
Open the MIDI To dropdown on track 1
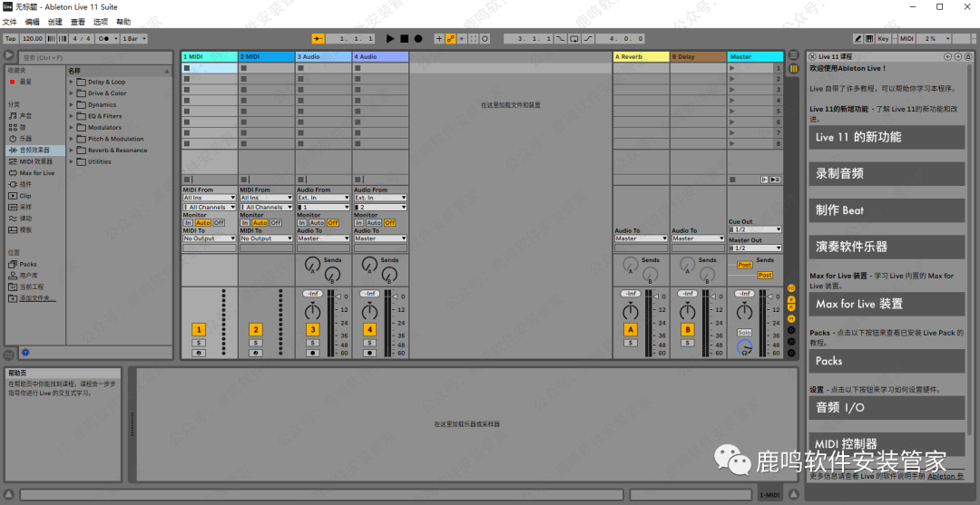coord(210,238)
